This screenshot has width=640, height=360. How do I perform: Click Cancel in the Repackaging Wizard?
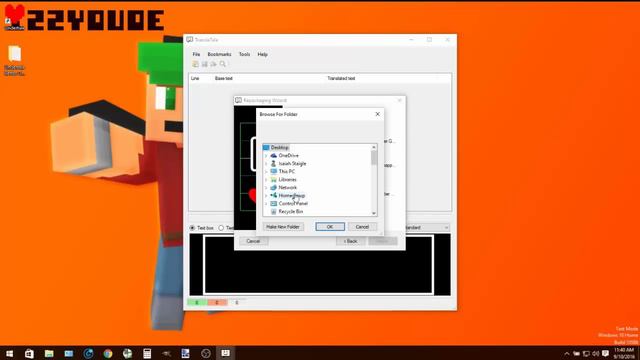point(253,241)
